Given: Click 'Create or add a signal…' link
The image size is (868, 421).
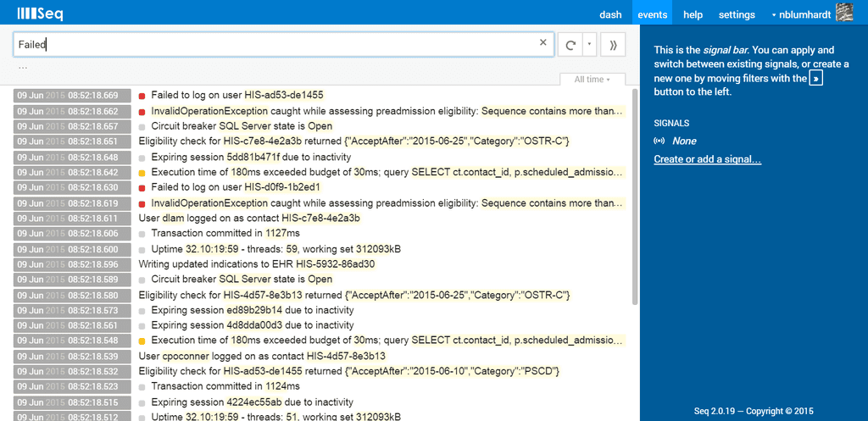Looking at the screenshot, I should click(x=707, y=160).
